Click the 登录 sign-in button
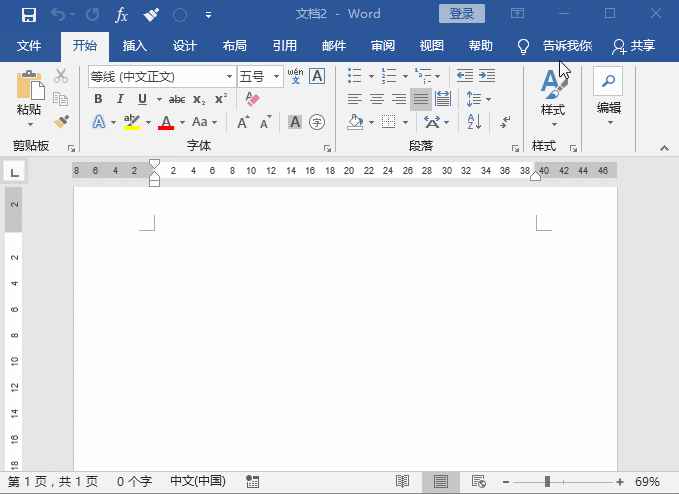 pos(461,14)
